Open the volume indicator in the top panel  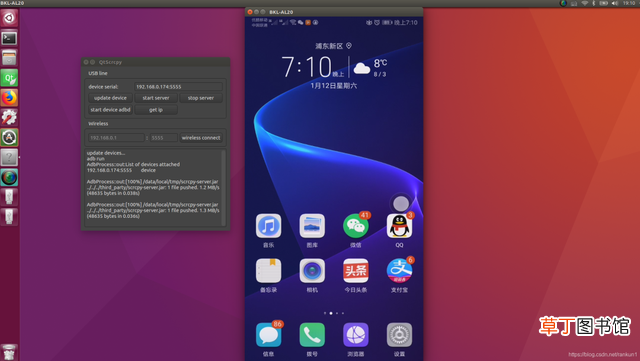(x=615, y=3)
